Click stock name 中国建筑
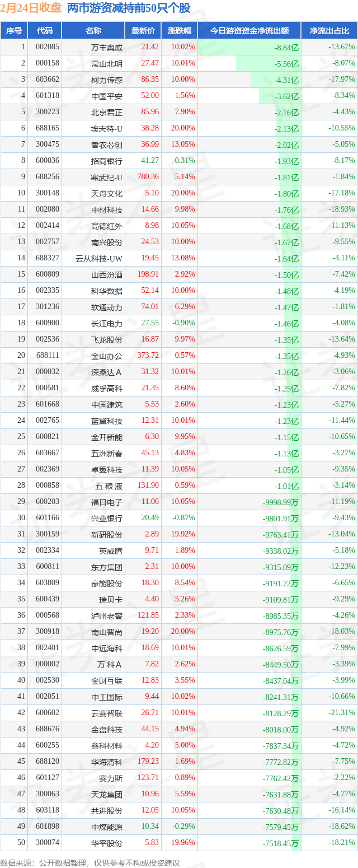Viewport: 358px width, 868px height. pos(107,404)
